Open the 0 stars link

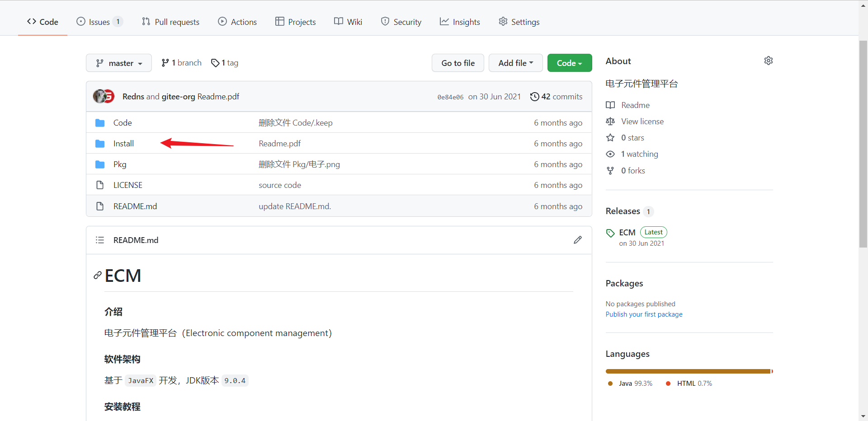632,138
